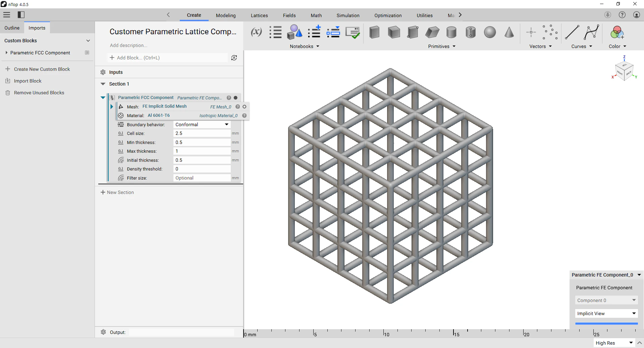644x348 pixels.
Task: Click the spline Curves icon
Action: click(591, 32)
